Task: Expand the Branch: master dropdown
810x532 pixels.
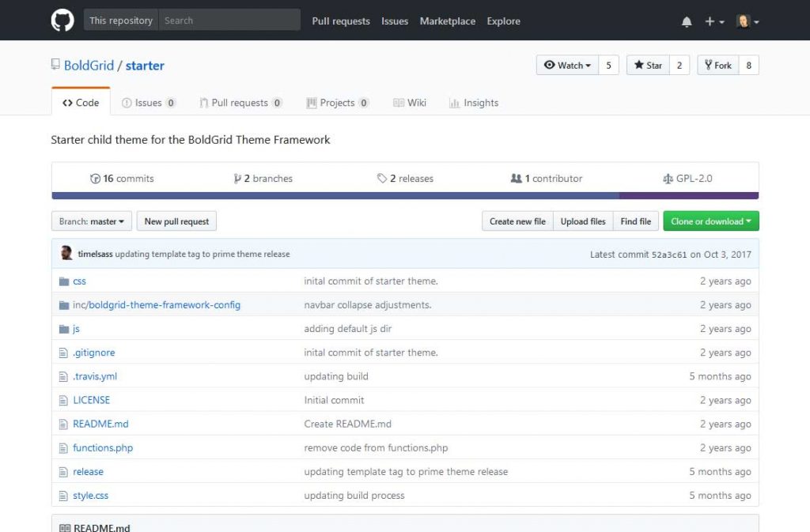Action: (92, 221)
